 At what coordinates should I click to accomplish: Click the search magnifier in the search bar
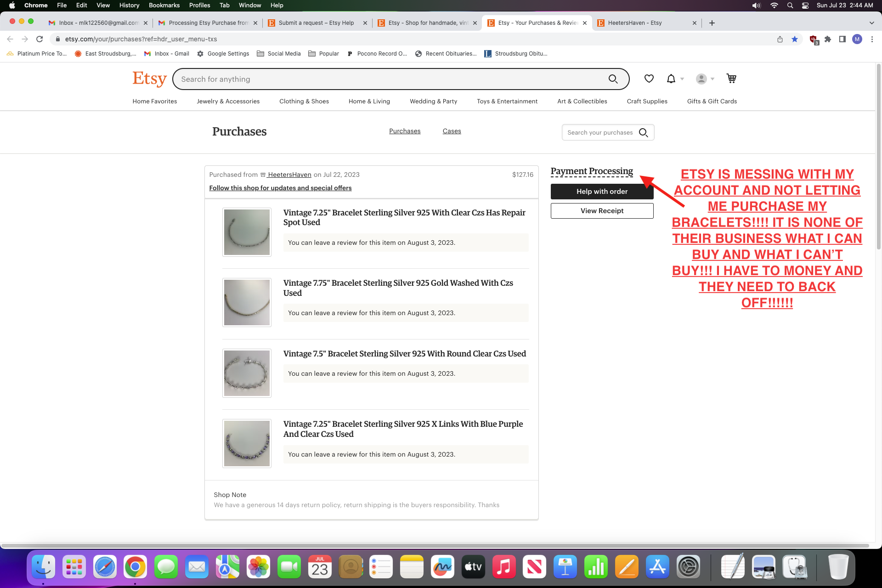(613, 79)
